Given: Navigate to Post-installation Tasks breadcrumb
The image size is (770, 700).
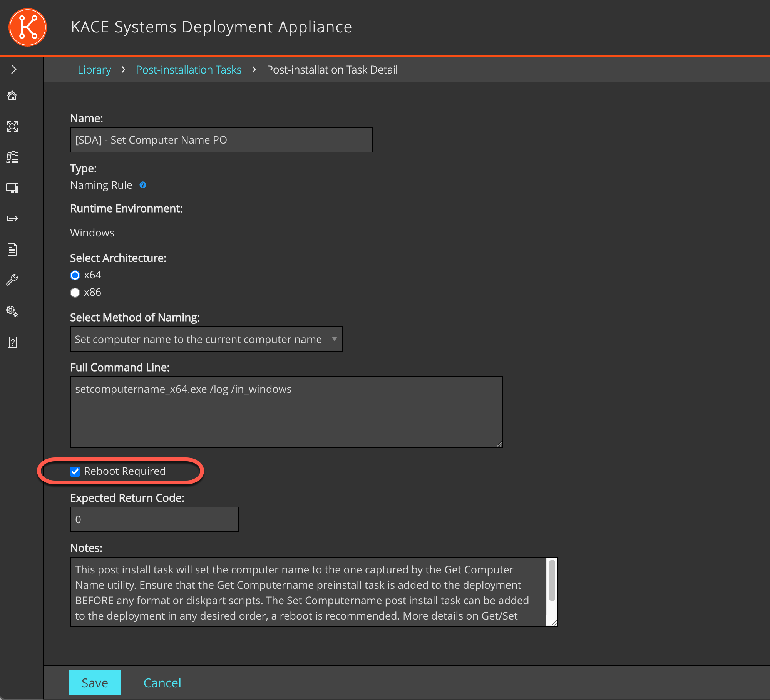Looking at the screenshot, I should click(x=188, y=70).
